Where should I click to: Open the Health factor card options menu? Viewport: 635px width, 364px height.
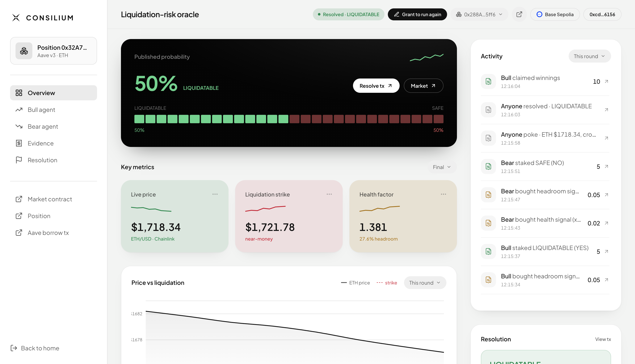(x=443, y=194)
